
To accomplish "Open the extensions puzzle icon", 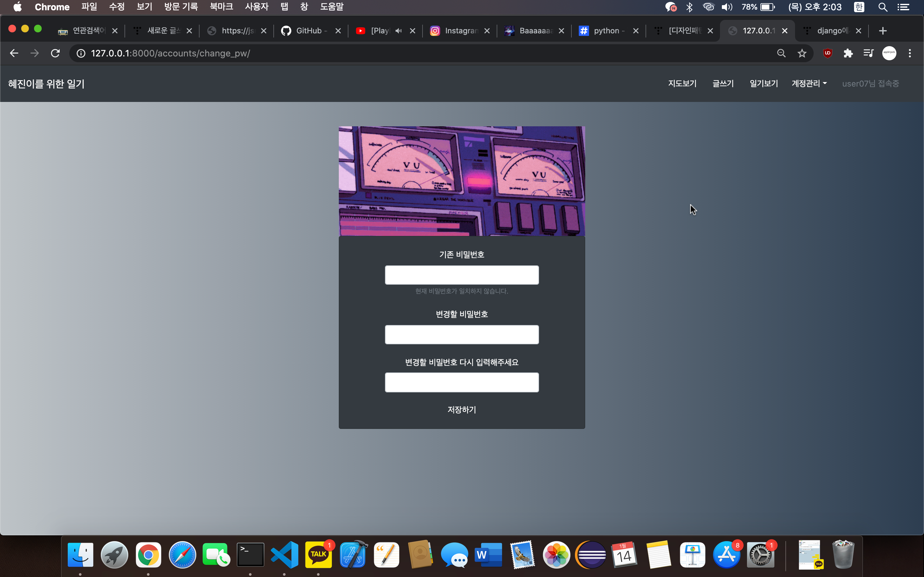I will (x=848, y=53).
